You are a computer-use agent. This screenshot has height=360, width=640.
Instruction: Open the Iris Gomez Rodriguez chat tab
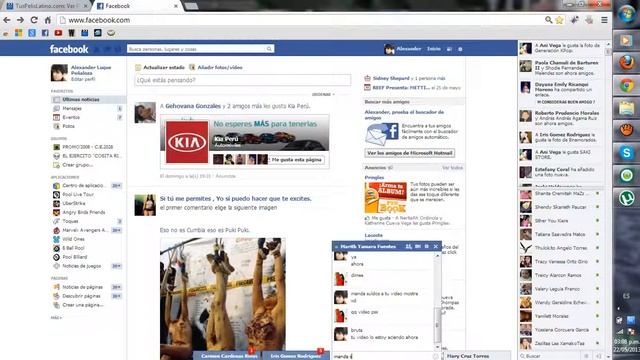coord(296,356)
